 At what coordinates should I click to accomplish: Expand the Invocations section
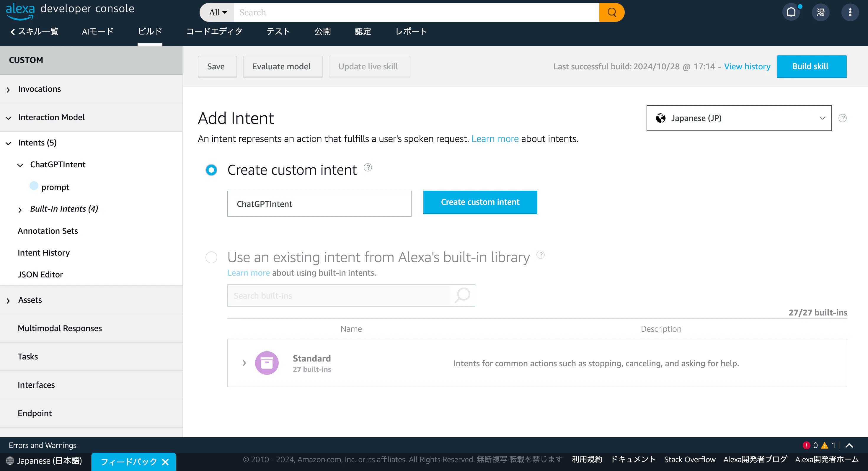pyautogui.click(x=8, y=90)
